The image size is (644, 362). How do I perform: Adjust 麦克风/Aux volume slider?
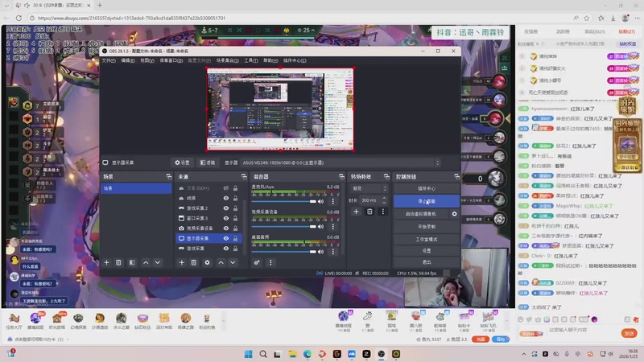(283, 202)
